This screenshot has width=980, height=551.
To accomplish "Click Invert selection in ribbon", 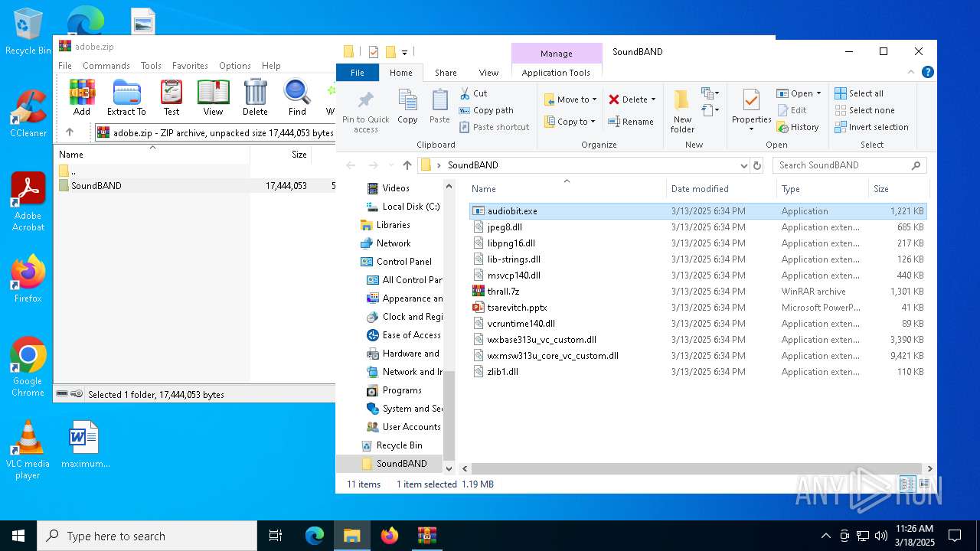I will click(x=871, y=127).
